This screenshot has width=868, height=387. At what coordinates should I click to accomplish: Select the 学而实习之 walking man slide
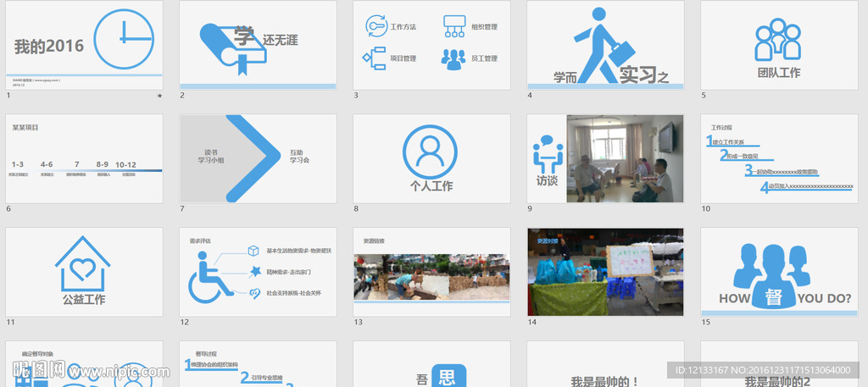coord(605,45)
